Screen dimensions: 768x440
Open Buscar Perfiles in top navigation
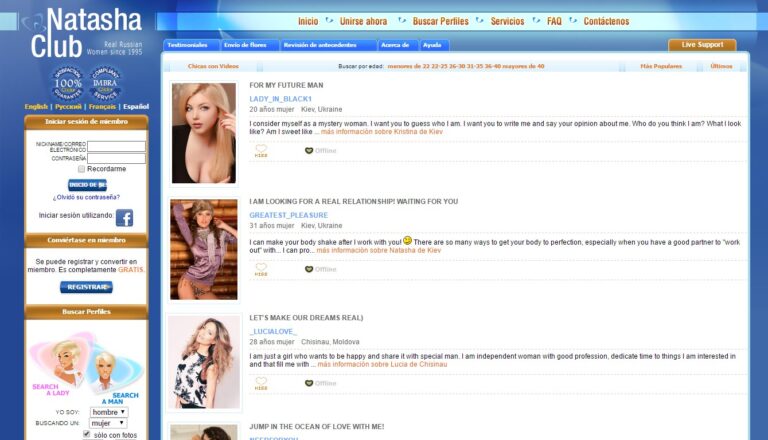click(x=440, y=21)
